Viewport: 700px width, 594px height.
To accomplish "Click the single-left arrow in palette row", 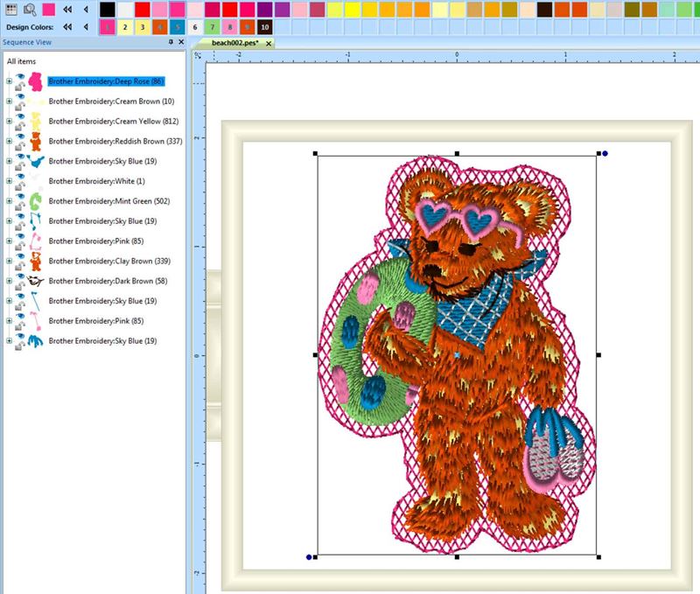I will pos(86,9).
